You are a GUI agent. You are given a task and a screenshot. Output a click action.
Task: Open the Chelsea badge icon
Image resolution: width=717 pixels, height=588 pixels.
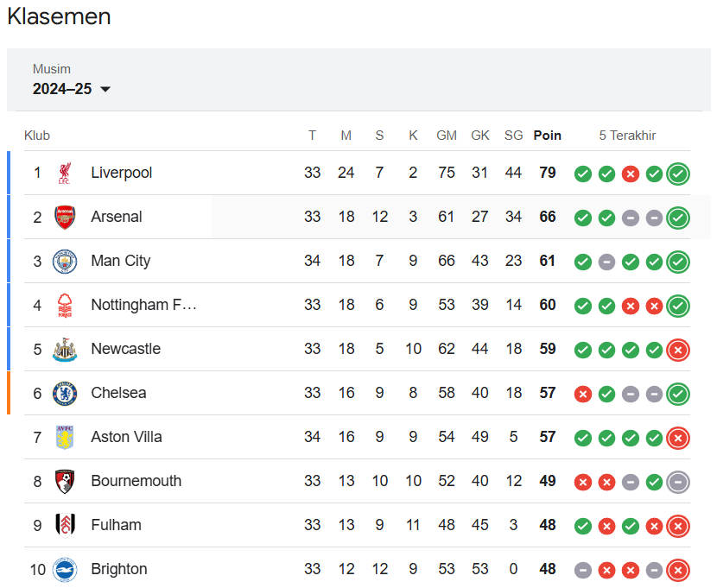(x=65, y=394)
